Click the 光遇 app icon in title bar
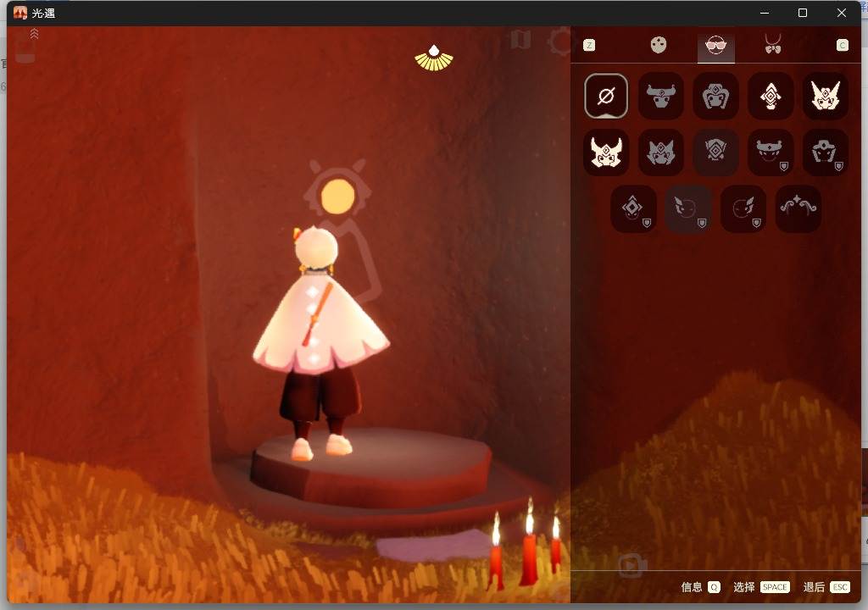 click(x=20, y=13)
